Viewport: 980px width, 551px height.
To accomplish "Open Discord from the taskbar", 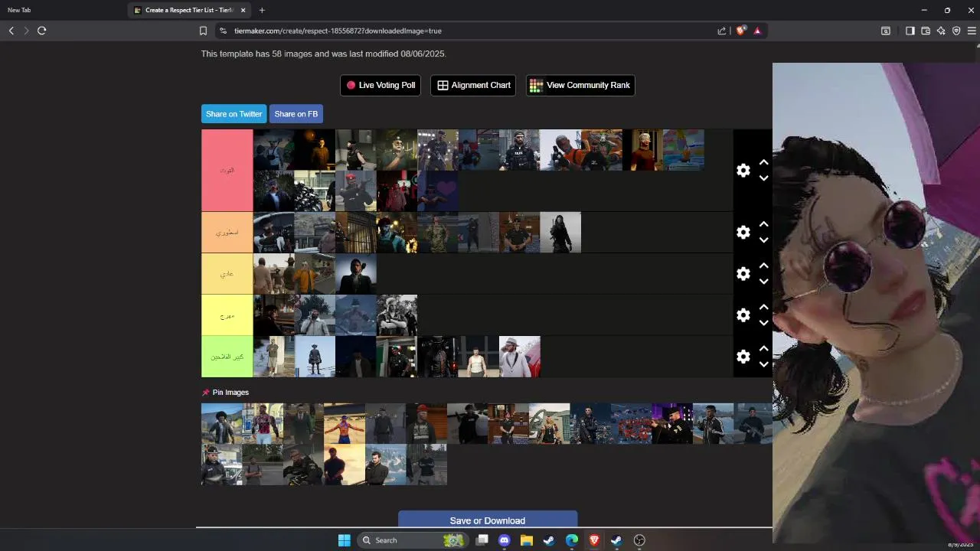I will click(504, 540).
